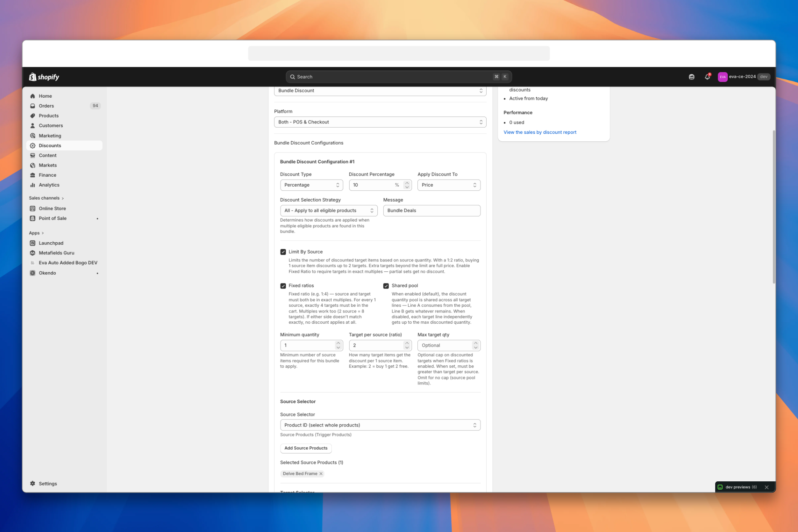Open the Discounts section in the sidebar
The height and width of the screenshot is (532, 798).
(x=50, y=145)
